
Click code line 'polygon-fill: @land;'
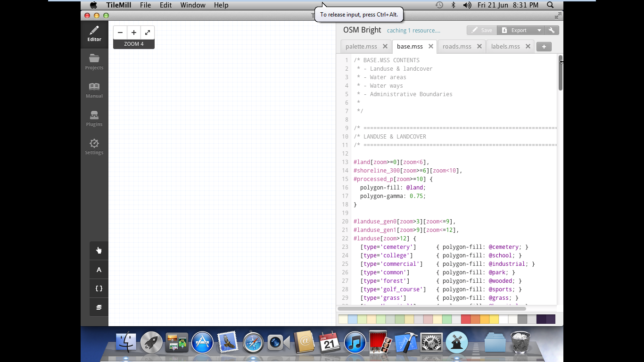pos(393,188)
